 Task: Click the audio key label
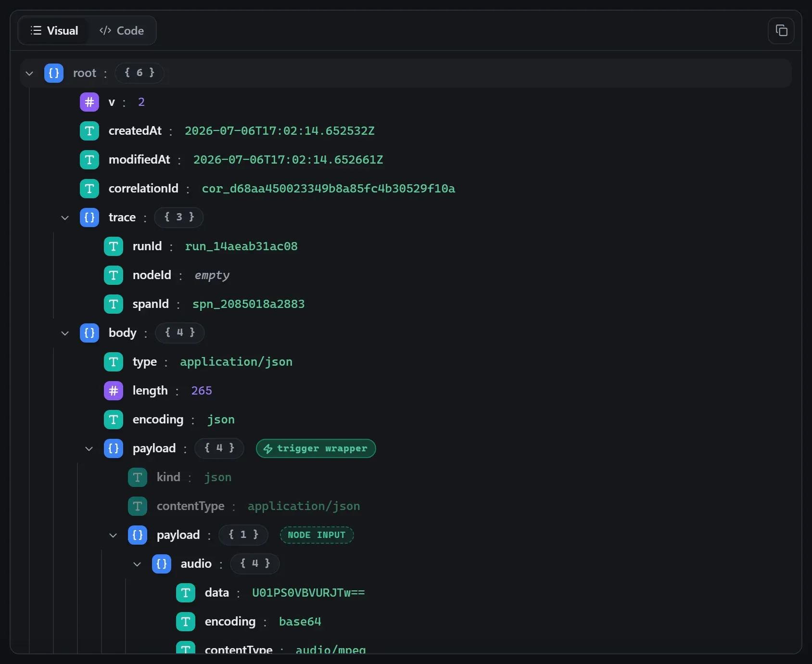[196, 564]
